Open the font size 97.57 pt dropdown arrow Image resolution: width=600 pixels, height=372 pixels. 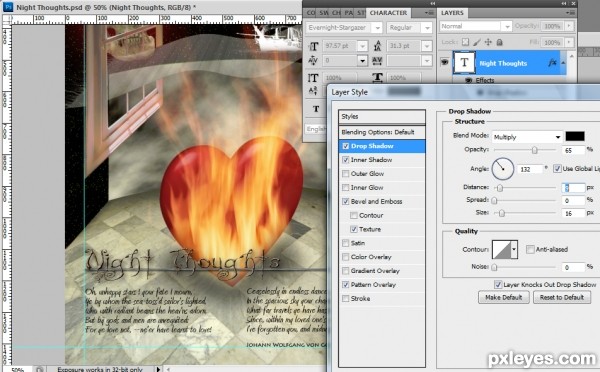pos(362,46)
